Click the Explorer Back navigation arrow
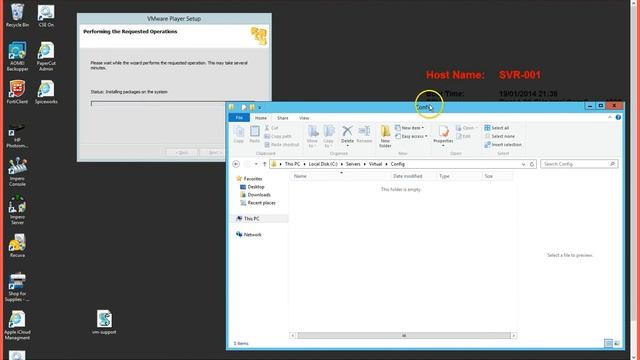640x360 pixels. [x=236, y=164]
